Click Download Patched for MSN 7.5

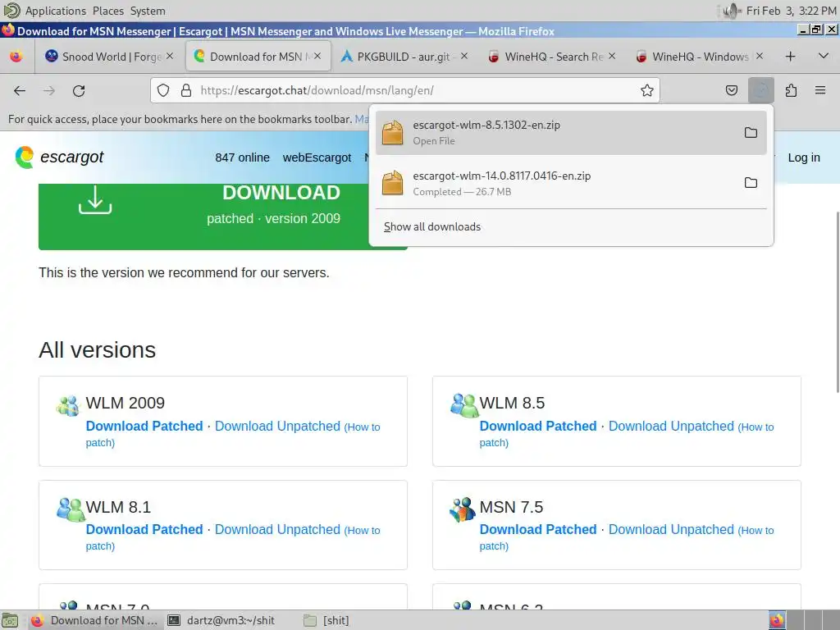coord(538,529)
